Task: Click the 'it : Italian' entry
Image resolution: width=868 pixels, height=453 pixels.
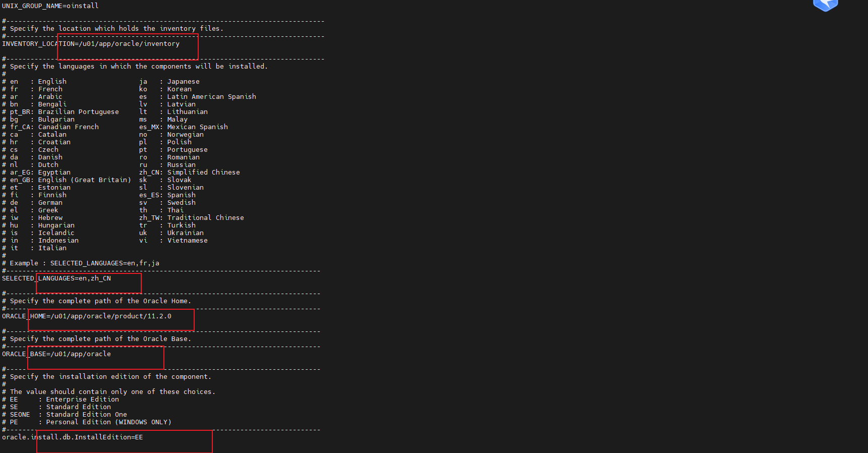Action: [38, 248]
